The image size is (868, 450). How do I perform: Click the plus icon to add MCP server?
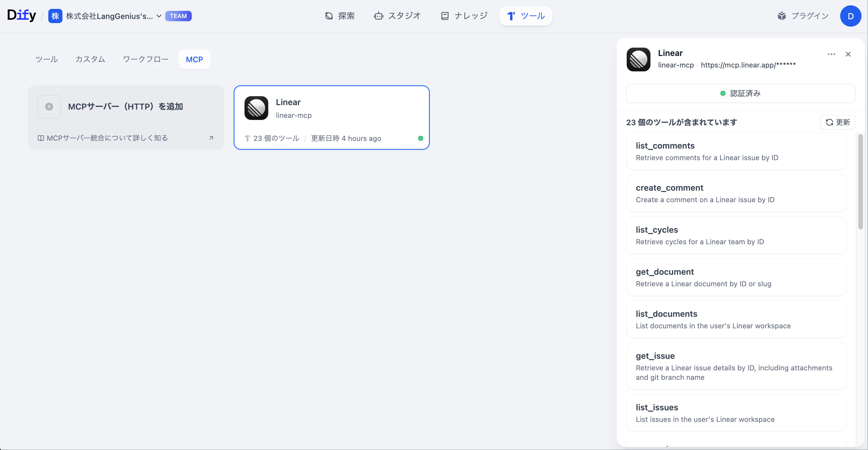tap(49, 107)
